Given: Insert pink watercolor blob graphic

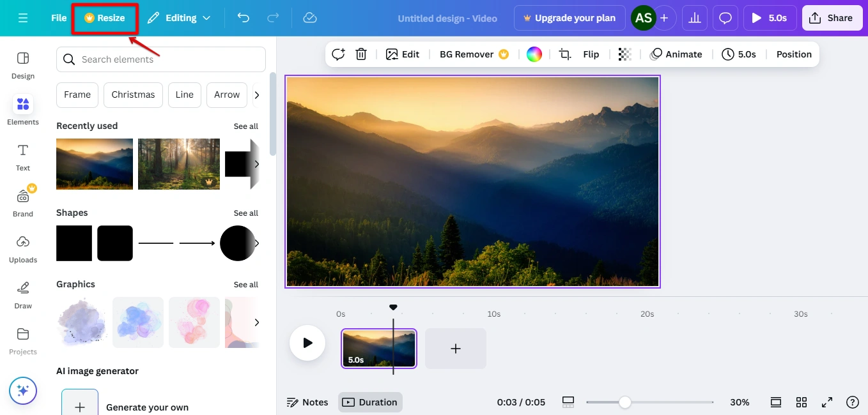Looking at the screenshot, I should coord(194,322).
